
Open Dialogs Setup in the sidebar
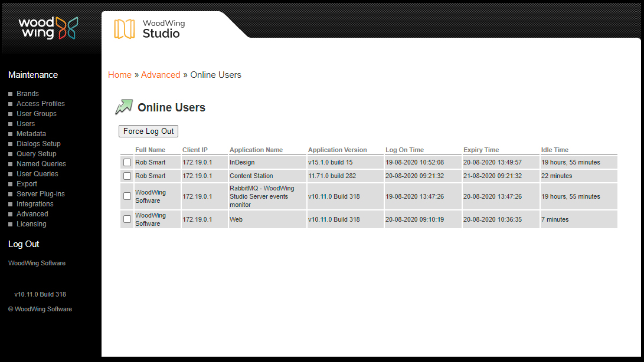point(38,144)
